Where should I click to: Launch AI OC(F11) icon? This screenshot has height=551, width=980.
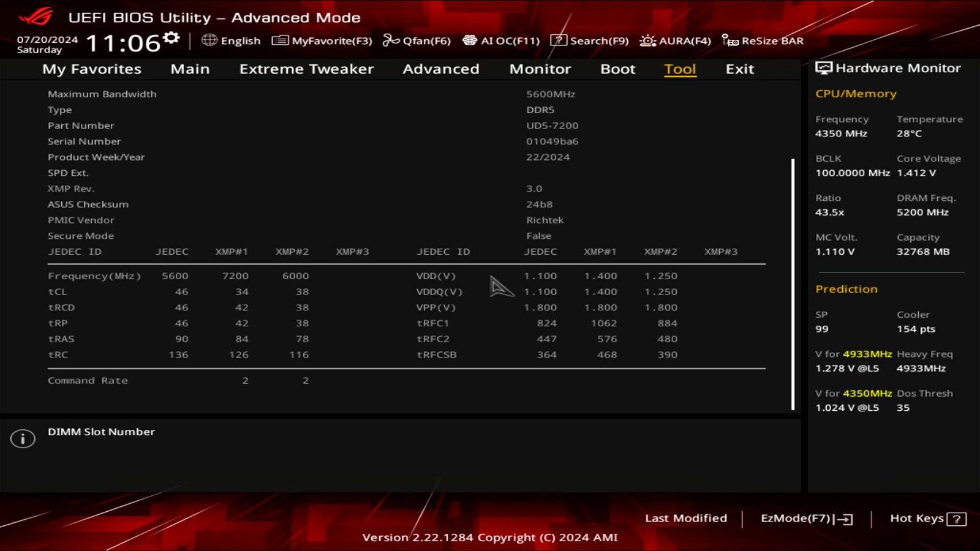click(470, 40)
